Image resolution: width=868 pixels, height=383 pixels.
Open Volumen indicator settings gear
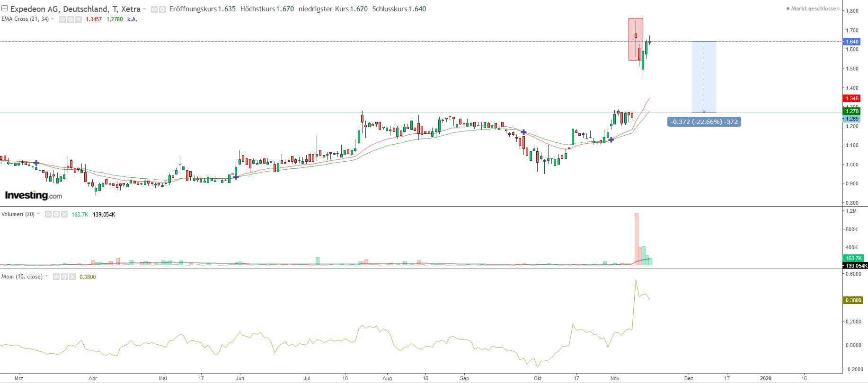(56, 214)
